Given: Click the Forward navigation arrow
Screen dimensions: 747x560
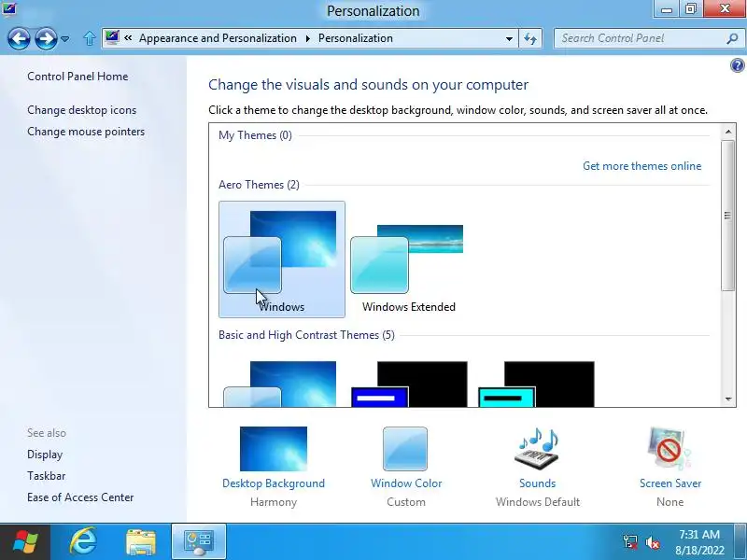Looking at the screenshot, I should [x=46, y=38].
